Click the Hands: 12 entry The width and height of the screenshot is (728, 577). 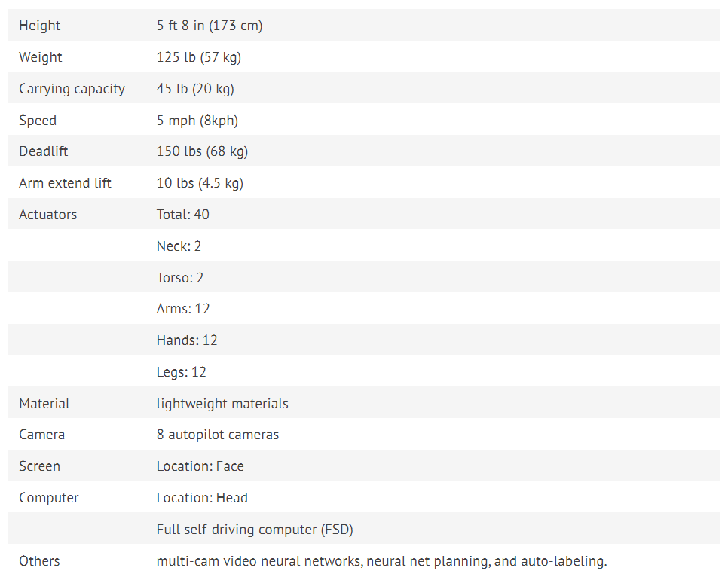[x=187, y=340]
